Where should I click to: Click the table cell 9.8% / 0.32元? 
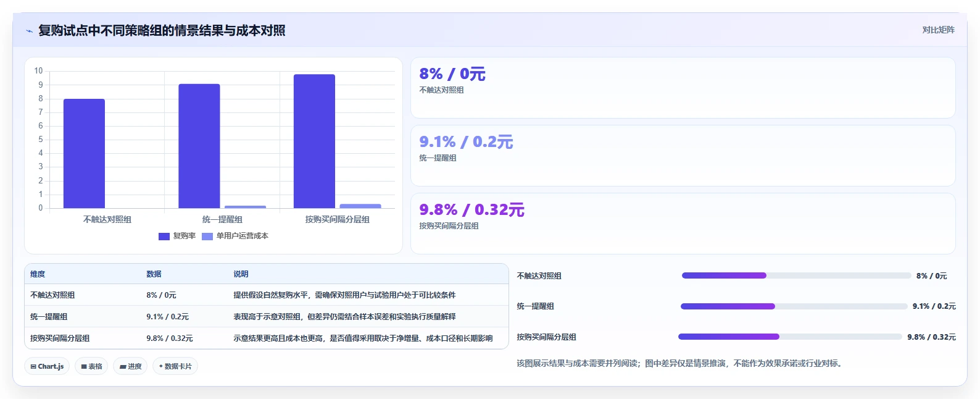pos(170,338)
